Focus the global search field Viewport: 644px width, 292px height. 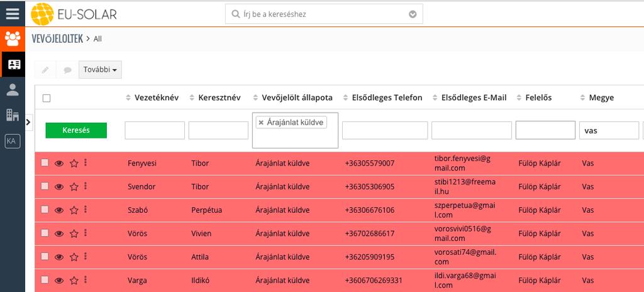click(324, 14)
